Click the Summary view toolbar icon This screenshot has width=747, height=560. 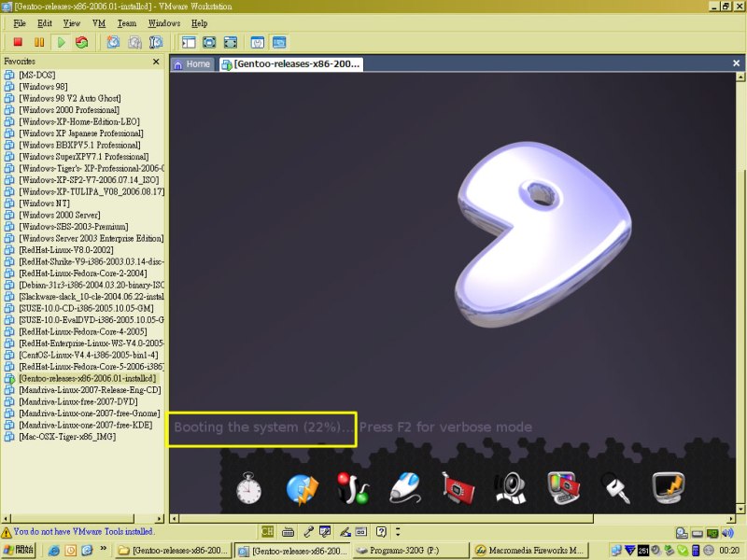click(258, 42)
